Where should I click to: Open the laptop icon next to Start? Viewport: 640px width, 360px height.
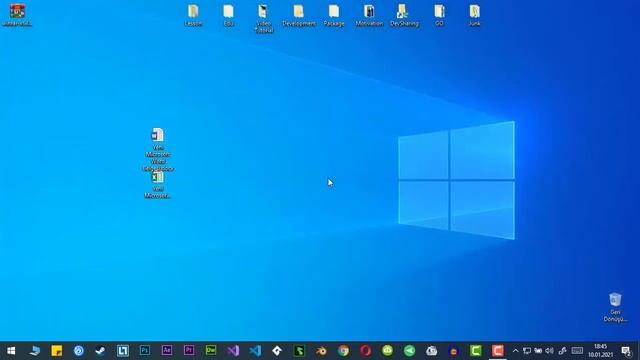pos(34,351)
